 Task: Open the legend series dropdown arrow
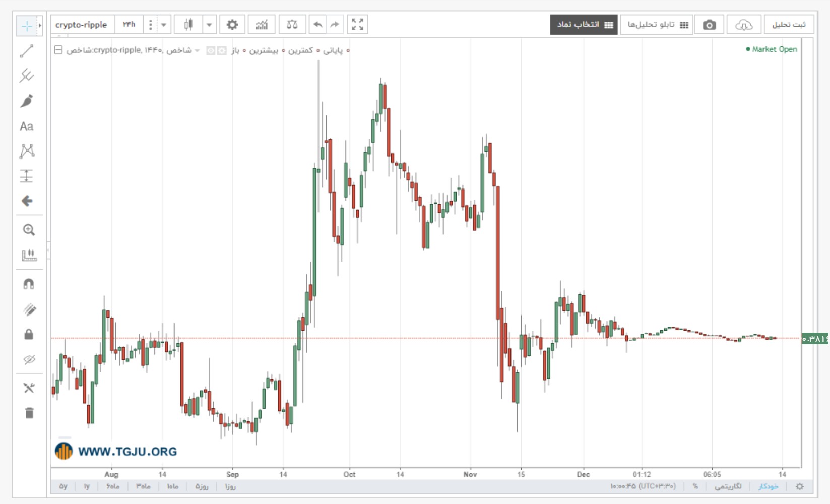click(x=197, y=50)
